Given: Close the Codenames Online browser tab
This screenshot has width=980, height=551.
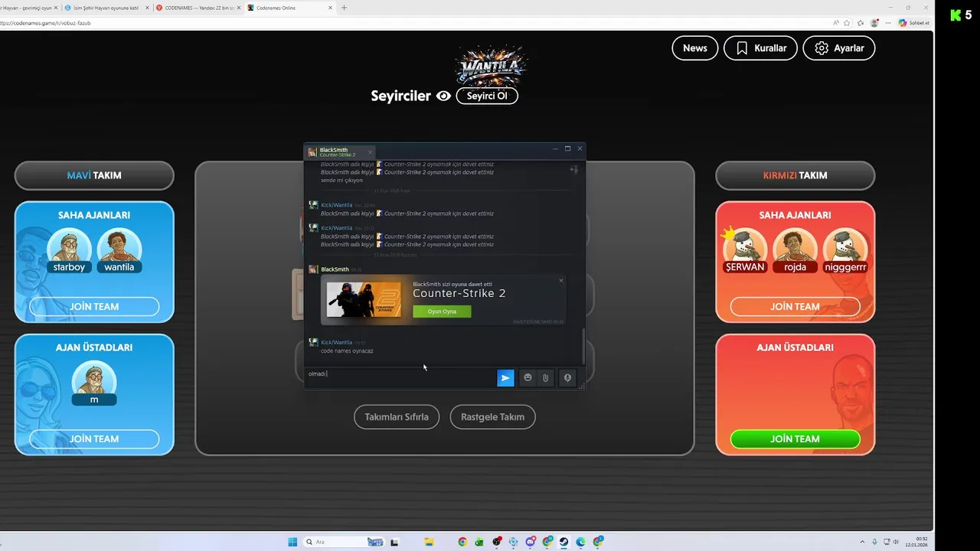Looking at the screenshot, I should (330, 8).
